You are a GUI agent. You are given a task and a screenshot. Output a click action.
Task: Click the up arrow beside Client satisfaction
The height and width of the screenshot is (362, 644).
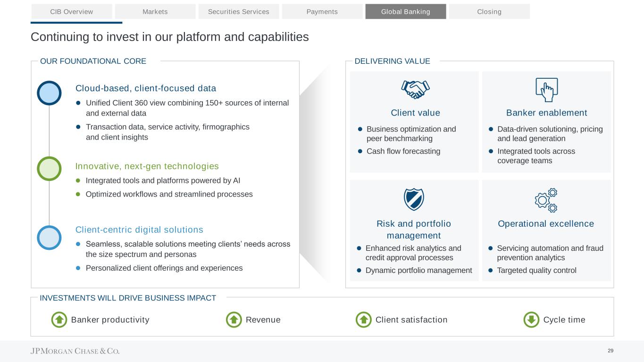(x=364, y=320)
